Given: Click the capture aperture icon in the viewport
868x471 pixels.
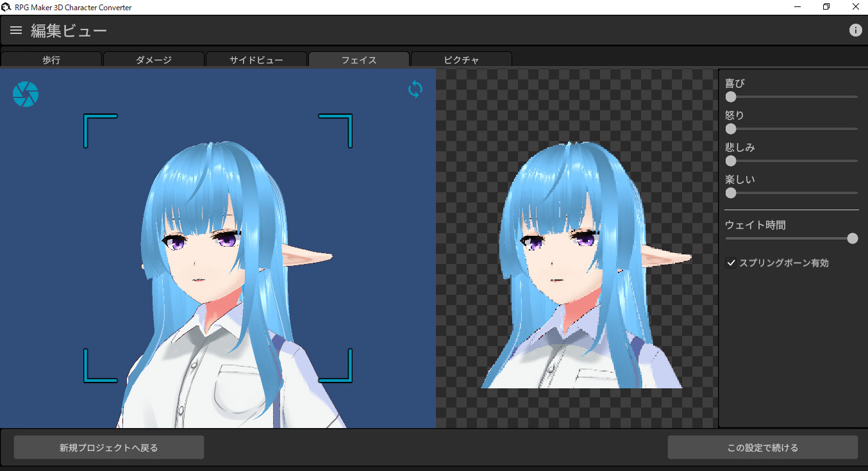Looking at the screenshot, I should point(25,94).
